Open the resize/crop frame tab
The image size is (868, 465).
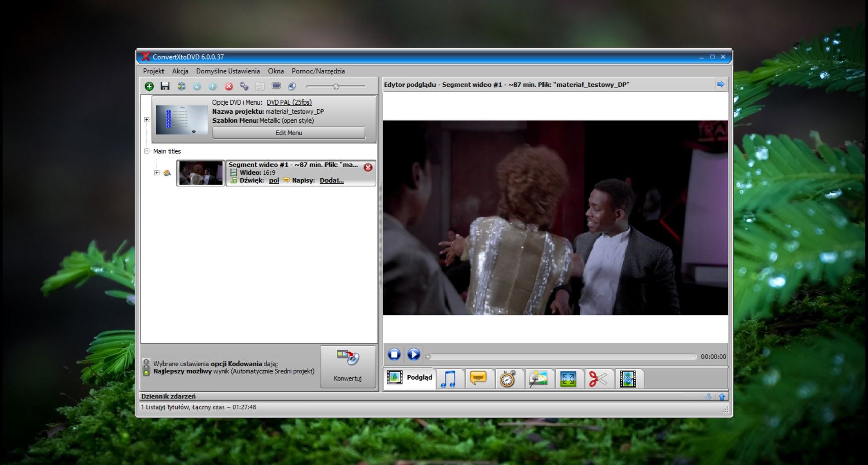(568, 379)
